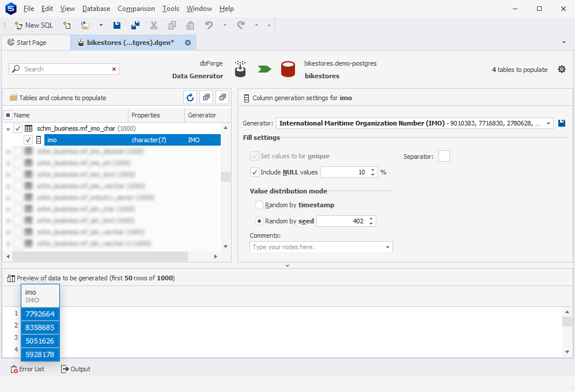
Task: Click the save generator icon beside dropdown
Action: click(x=561, y=123)
